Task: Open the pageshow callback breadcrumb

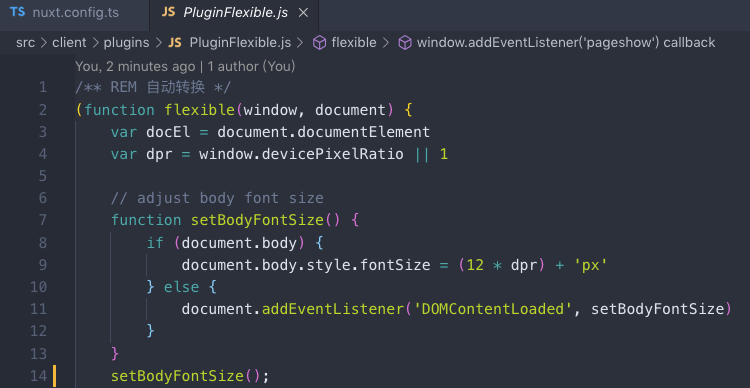Action: pyautogui.click(x=566, y=43)
